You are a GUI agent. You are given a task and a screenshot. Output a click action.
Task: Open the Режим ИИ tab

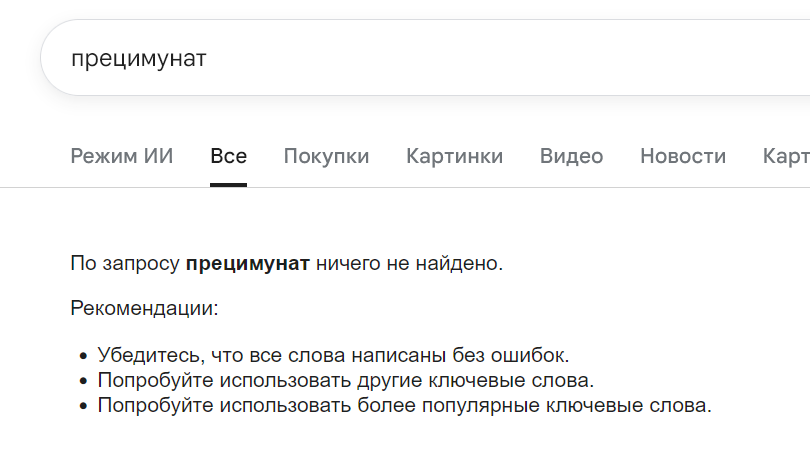coord(122,156)
